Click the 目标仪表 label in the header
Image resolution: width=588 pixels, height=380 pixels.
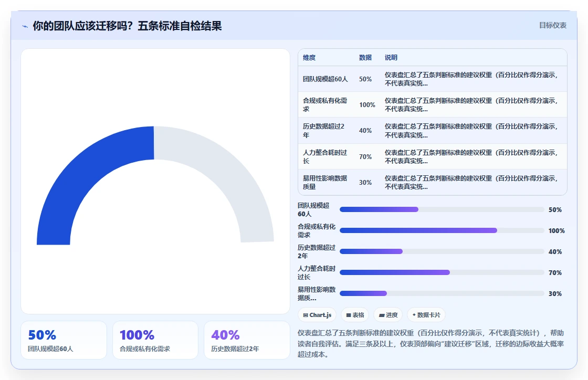pyautogui.click(x=552, y=26)
